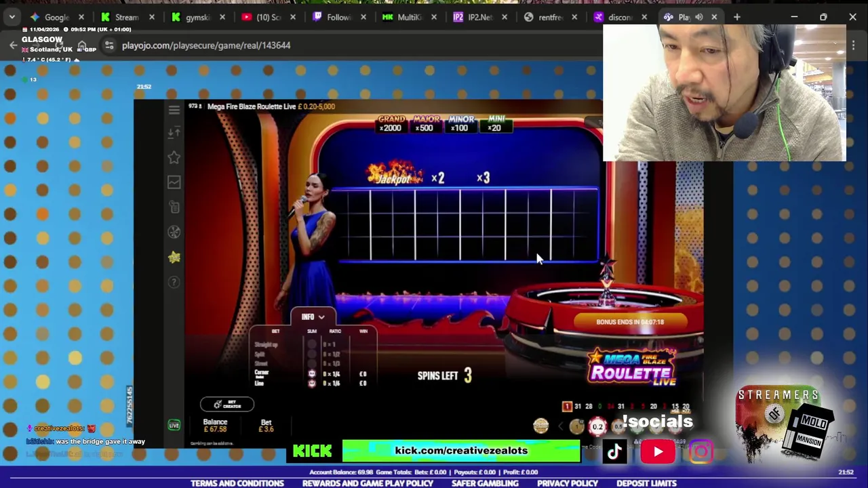Click previous chip arrow in chip selector
868x488 pixels.
560,426
